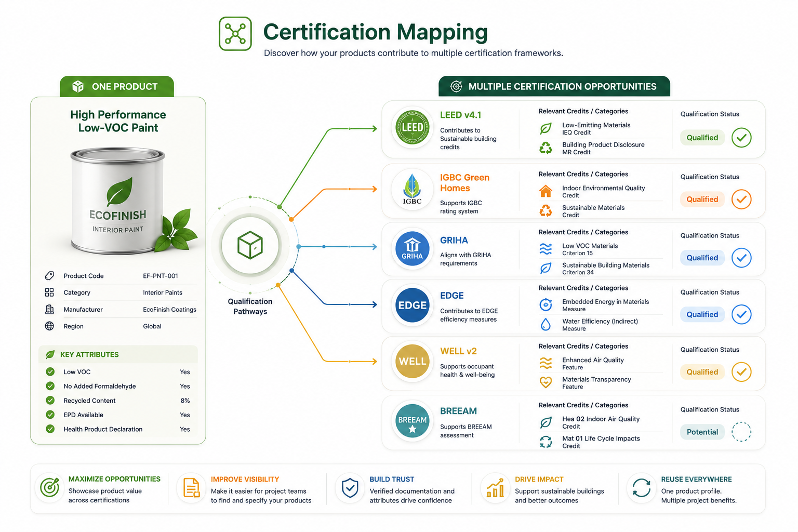Click the Indoor Environmental Quality house icon

(546, 191)
